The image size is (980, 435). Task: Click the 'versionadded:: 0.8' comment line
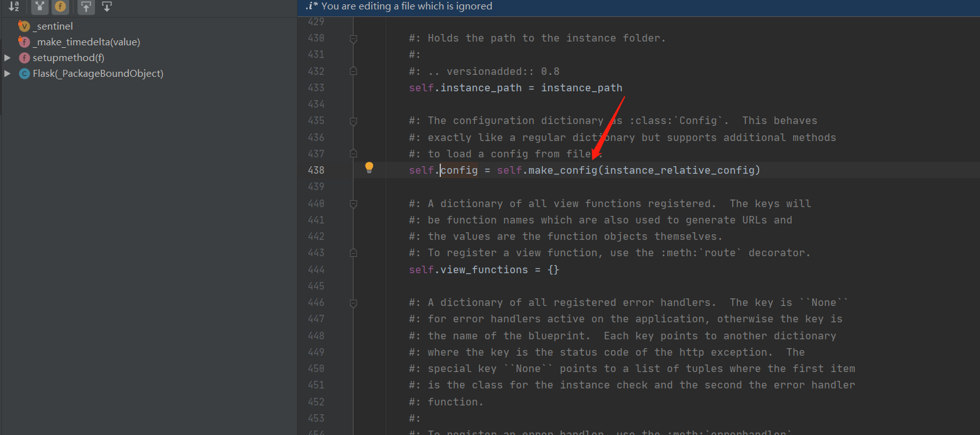click(484, 71)
